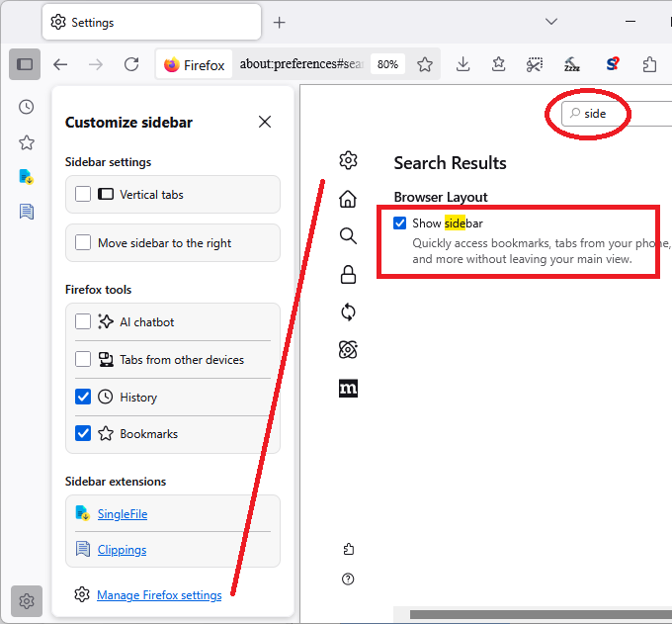Uncheck the Bookmarks tool checkbox

click(x=83, y=433)
